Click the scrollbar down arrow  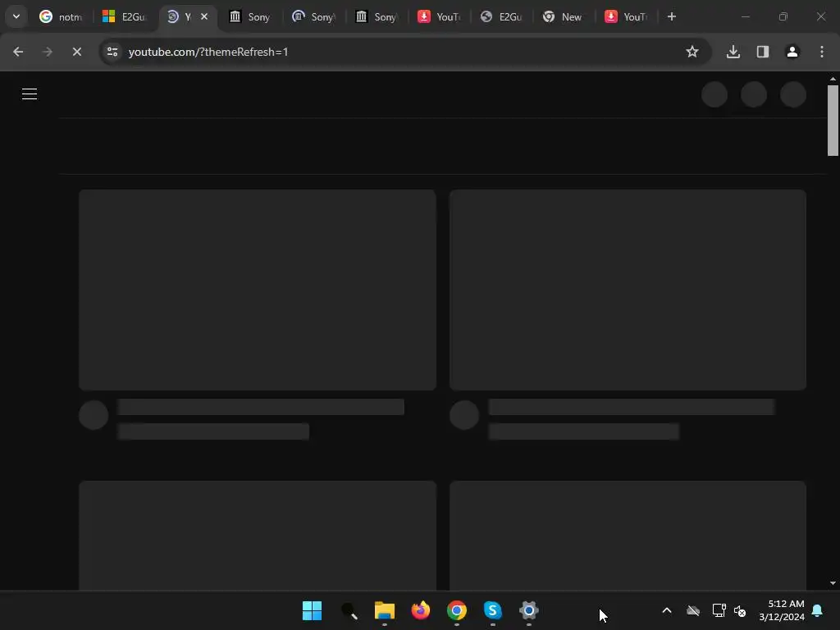pos(833,583)
